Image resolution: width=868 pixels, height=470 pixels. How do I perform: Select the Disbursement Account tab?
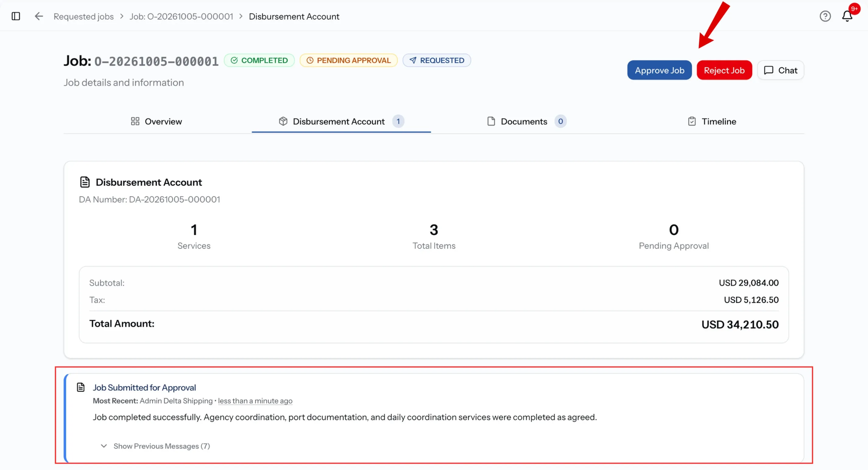point(341,121)
